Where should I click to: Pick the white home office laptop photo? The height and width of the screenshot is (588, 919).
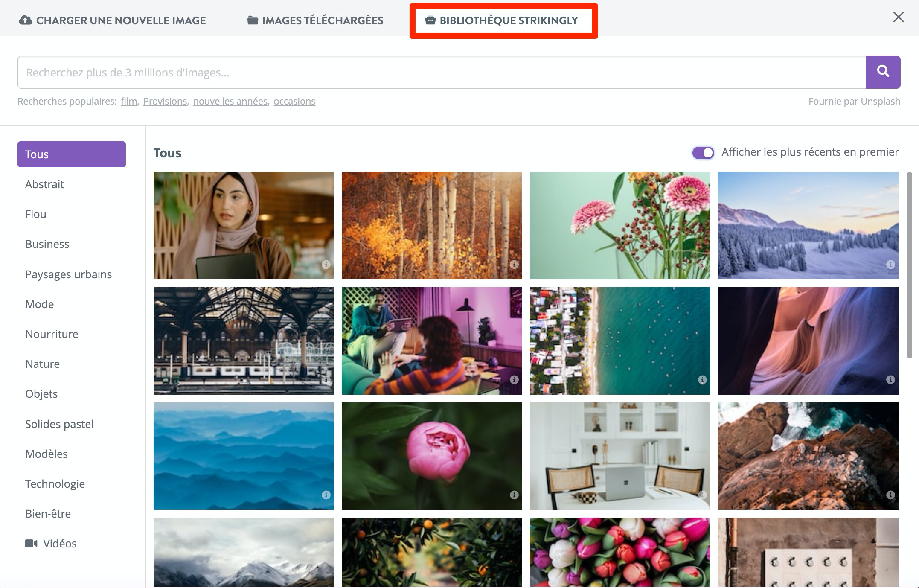[620, 456]
